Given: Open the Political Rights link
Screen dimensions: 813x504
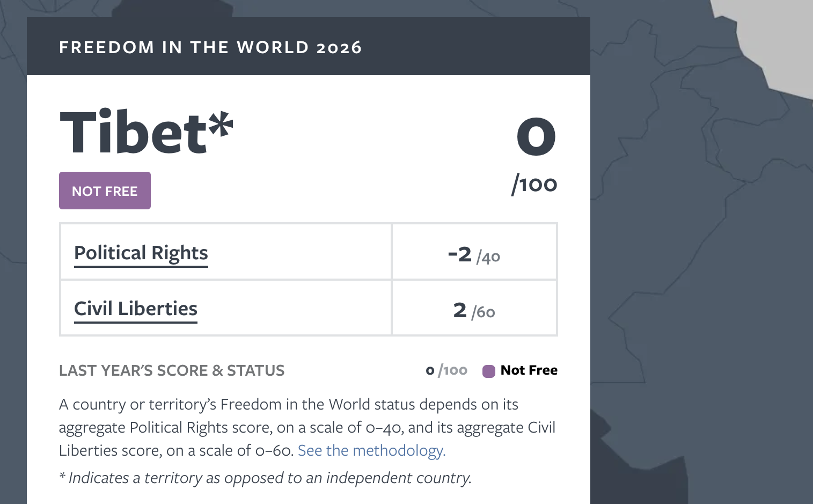Looking at the screenshot, I should tap(141, 253).
